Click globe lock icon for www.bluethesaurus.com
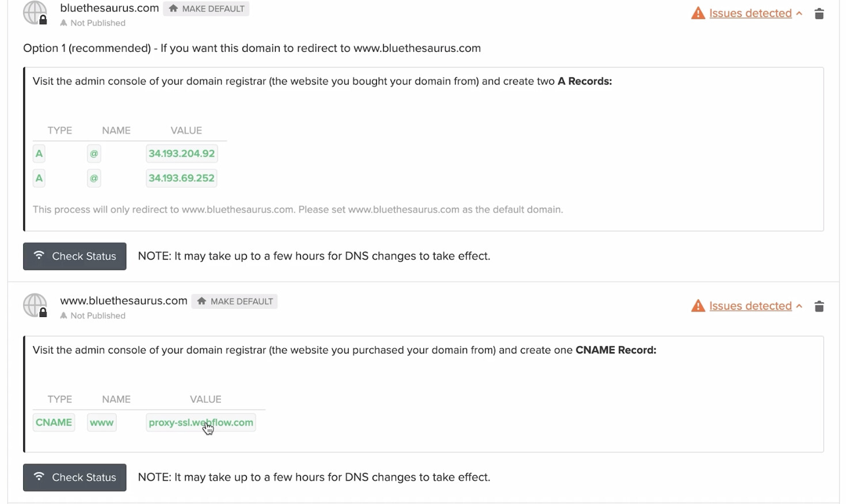This screenshot has height=504, width=846. click(x=35, y=306)
